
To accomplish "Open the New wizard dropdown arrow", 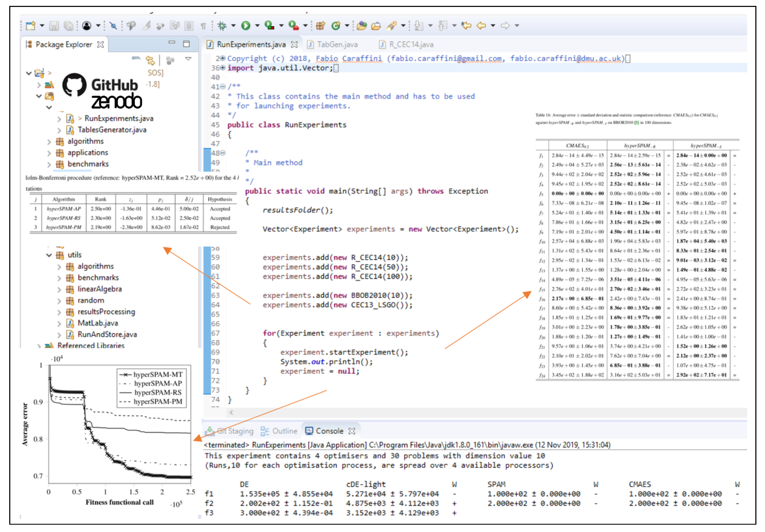I will (x=42, y=26).
